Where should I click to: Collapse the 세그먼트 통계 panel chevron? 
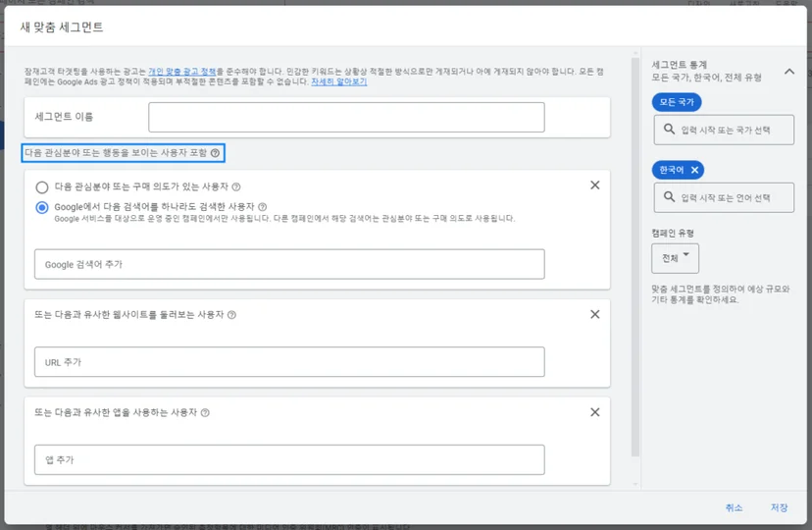(789, 72)
